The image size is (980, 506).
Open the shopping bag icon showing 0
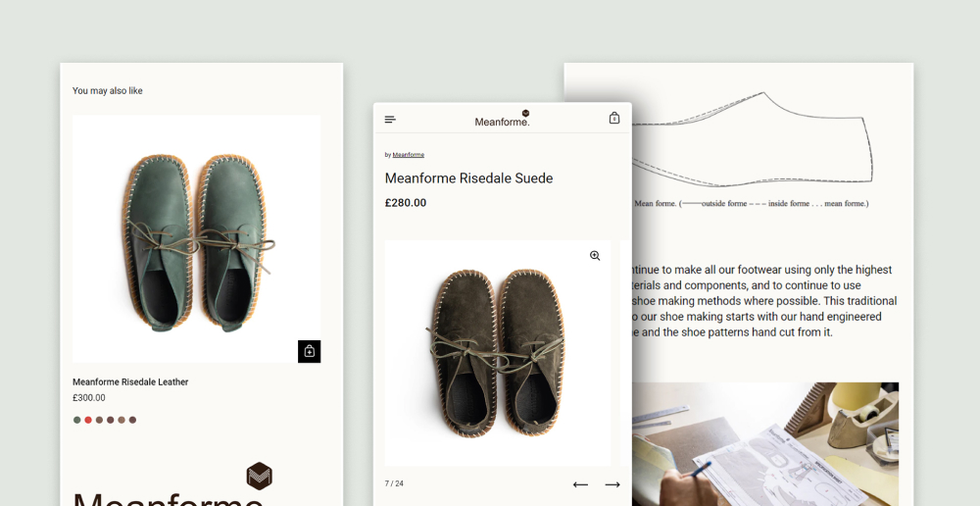click(x=614, y=118)
